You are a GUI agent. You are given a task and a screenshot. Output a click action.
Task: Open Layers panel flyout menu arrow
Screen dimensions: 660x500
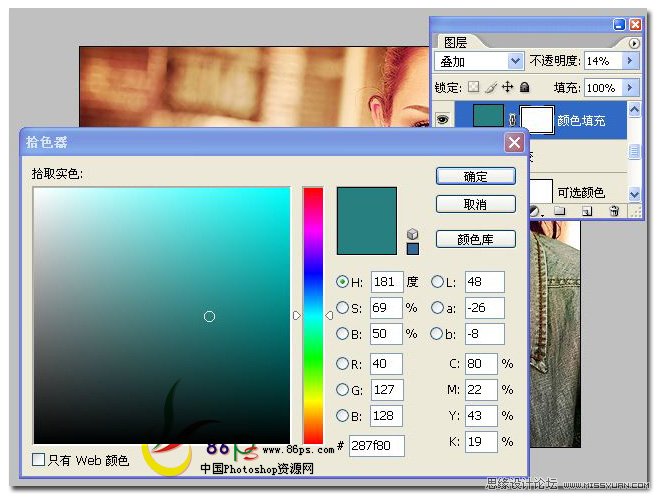pos(634,43)
